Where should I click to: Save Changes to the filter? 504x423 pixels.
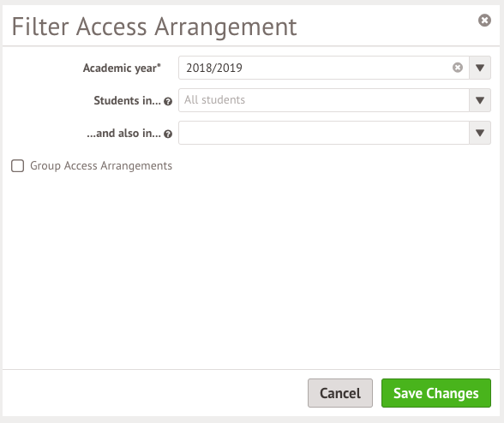pos(436,393)
